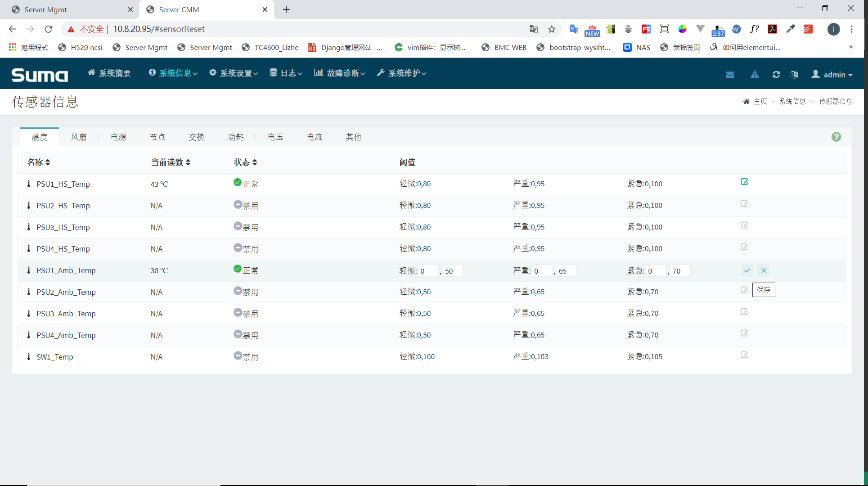Expand the 系统设置 dropdown menu
Image resolution: width=868 pixels, height=486 pixels.
point(234,73)
